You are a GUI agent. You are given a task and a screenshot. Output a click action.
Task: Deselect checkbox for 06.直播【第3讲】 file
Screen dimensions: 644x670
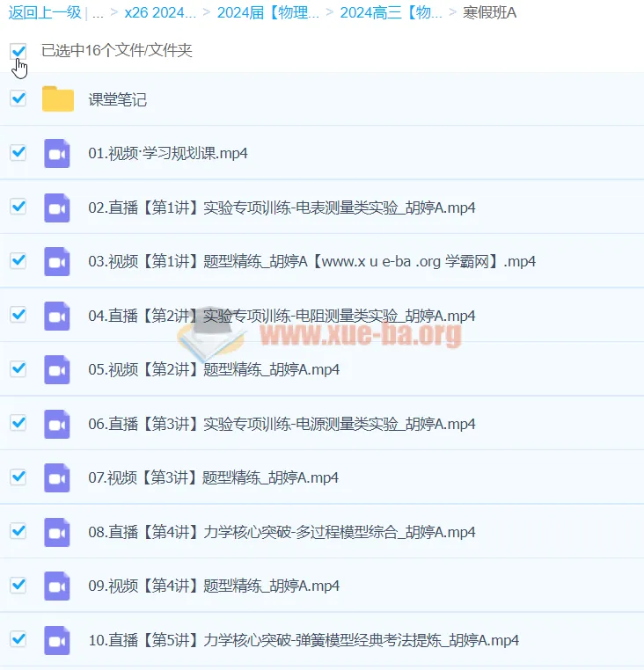(x=18, y=423)
